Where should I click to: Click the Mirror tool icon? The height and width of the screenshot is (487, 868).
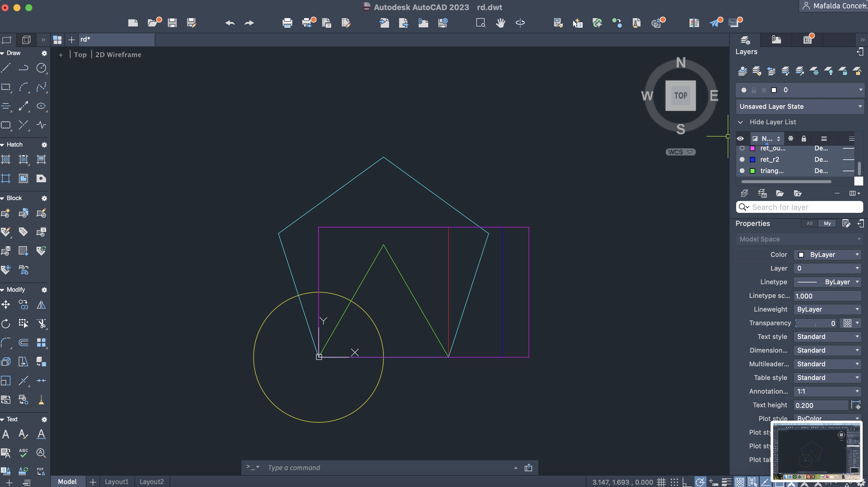pyautogui.click(x=41, y=305)
